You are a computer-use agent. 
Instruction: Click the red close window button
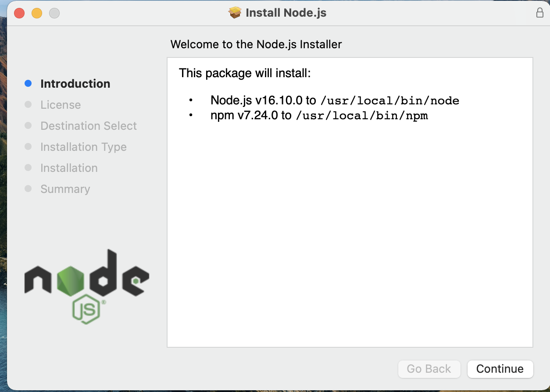point(19,13)
